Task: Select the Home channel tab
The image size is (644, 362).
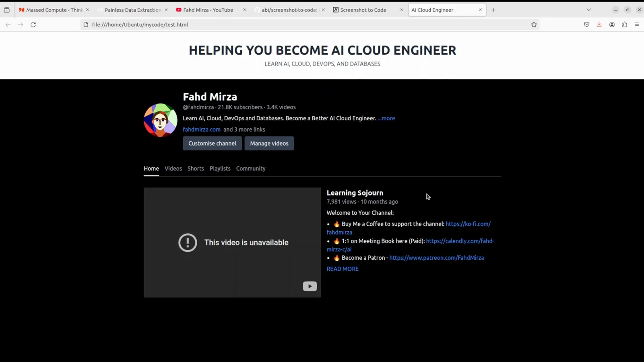Action: pyautogui.click(x=151, y=169)
